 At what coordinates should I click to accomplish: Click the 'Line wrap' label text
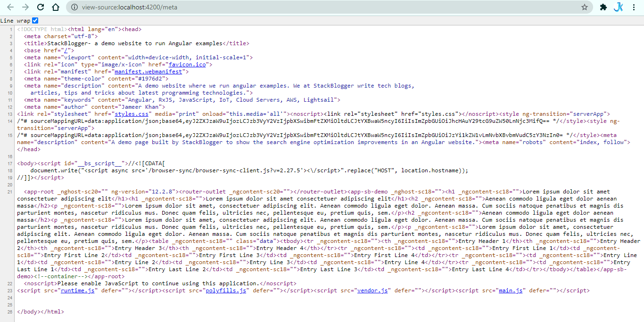pyautogui.click(x=16, y=21)
